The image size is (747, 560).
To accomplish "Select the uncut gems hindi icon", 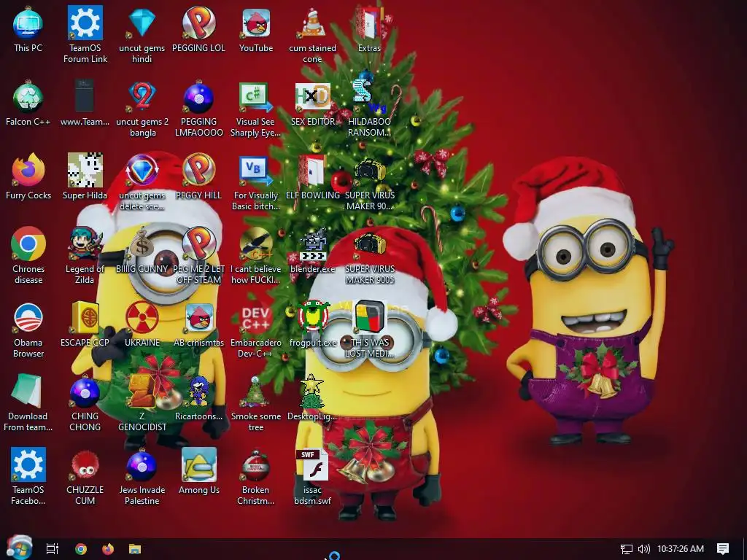I will click(x=142, y=34).
